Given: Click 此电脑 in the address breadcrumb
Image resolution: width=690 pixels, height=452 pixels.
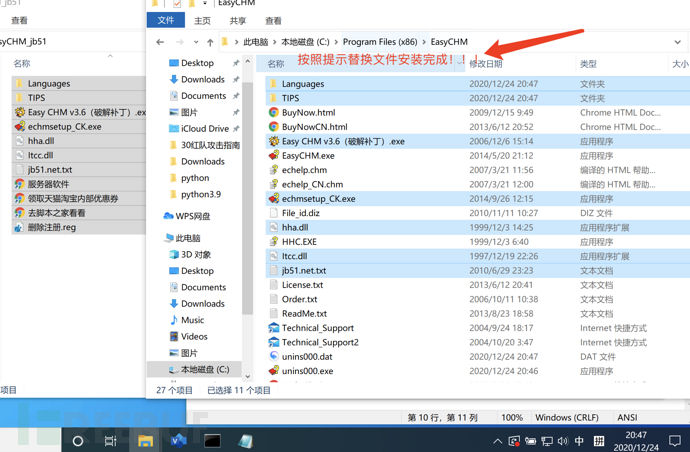Looking at the screenshot, I should coord(256,42).
